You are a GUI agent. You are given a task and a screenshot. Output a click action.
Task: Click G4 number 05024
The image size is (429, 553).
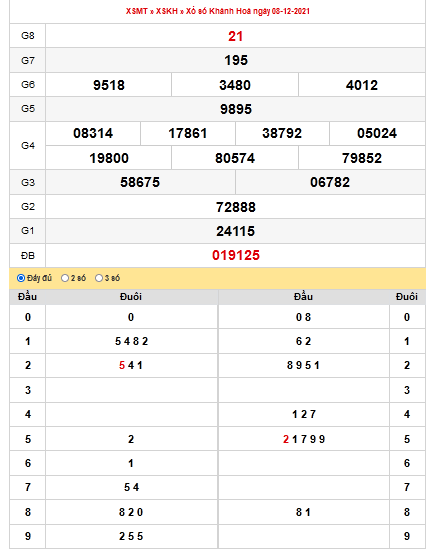(377, 133)
